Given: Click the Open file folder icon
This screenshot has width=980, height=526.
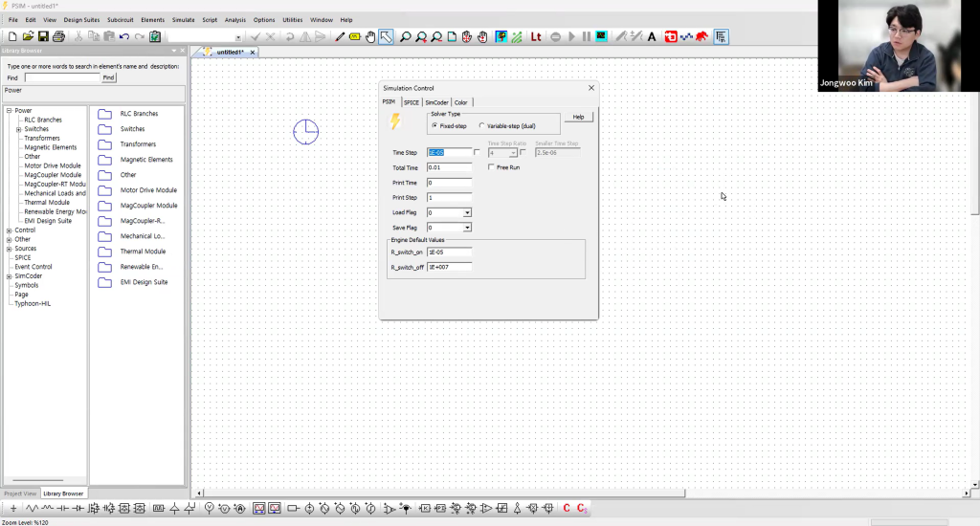Looking at the screenshot, I should 28,37.
